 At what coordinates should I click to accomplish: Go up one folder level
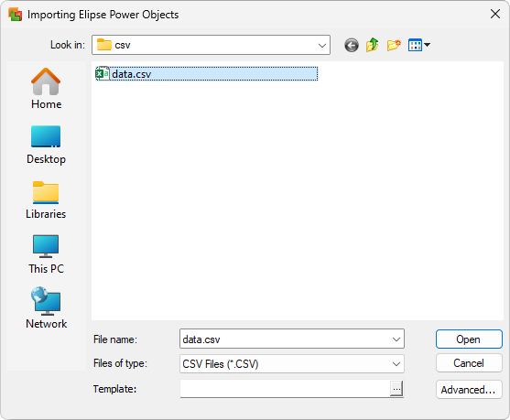[x=373, y=45]
